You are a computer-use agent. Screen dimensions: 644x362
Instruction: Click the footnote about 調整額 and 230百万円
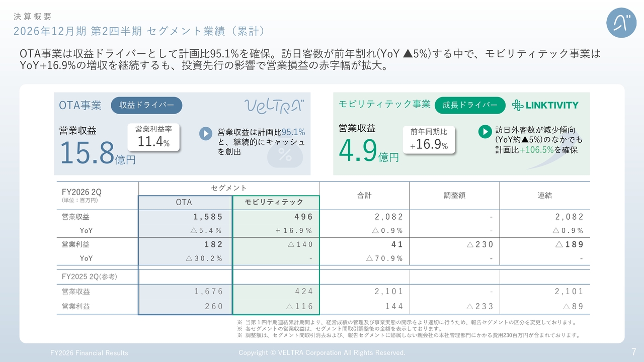pyautogui.click(x=409, y=335)
